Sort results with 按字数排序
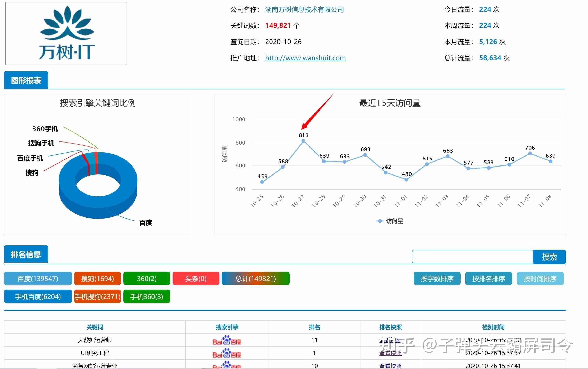The width and height of the screenshot is (588, 369). (437, 279)
